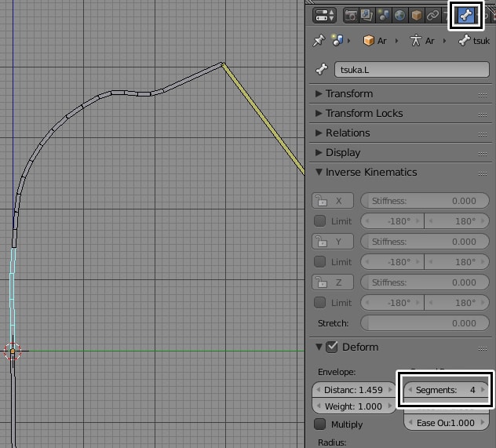Adjust the Z Stiffness slider
The width and height of the screenshot is (496, 448).
click(425, 282)
